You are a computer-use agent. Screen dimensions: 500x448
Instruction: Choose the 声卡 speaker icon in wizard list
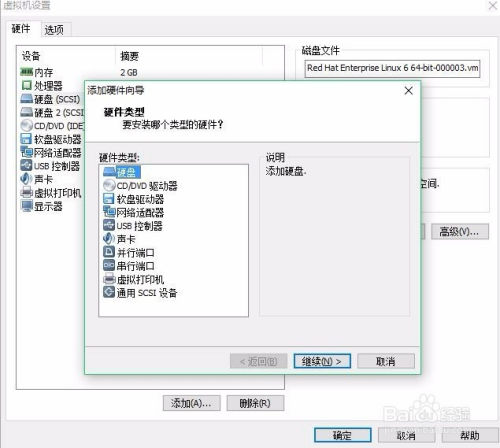pyautogui.click(x=109, y=239)
